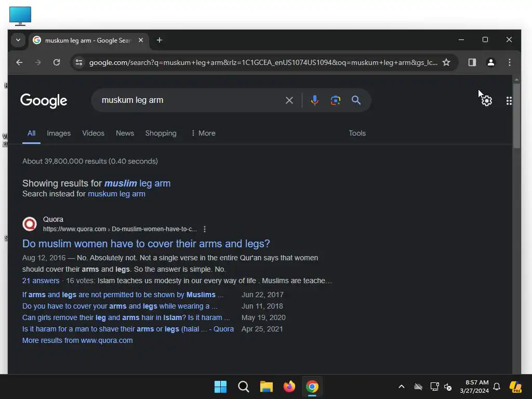Search by image with Lens icon
The image size is (532, 399).
pos(335,100)
